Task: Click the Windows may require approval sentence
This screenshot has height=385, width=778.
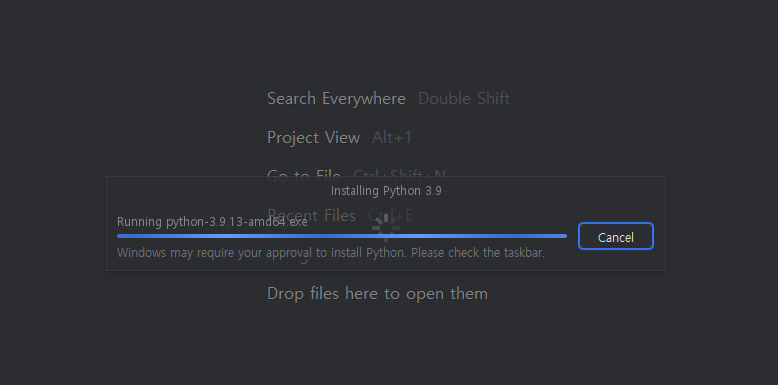Action: 262,253
